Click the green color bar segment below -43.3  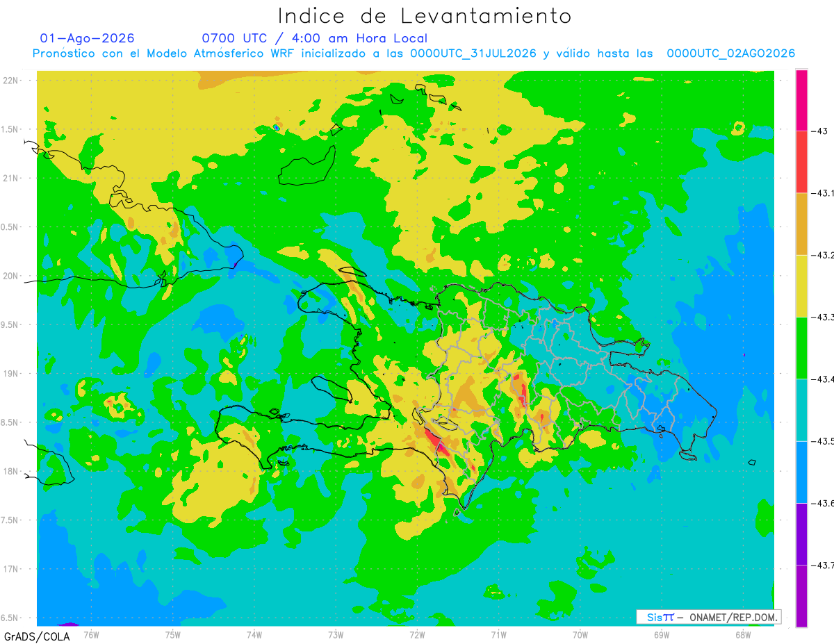point(801,347)
